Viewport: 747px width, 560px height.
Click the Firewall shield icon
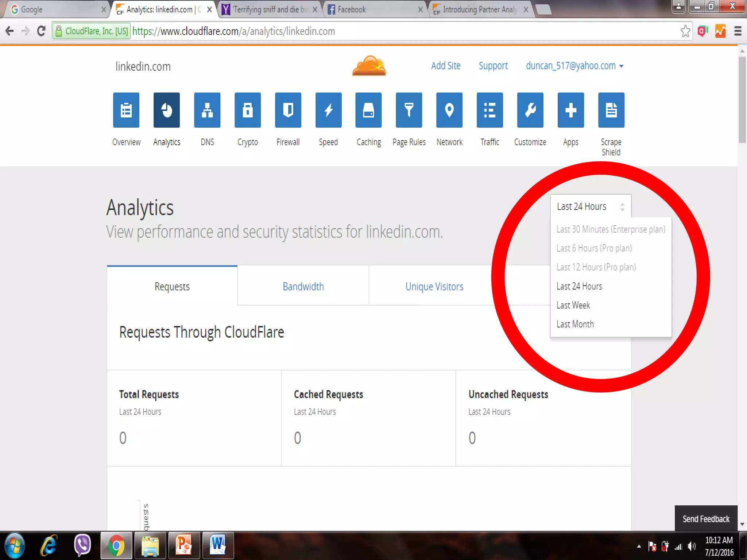click(288, 110)
